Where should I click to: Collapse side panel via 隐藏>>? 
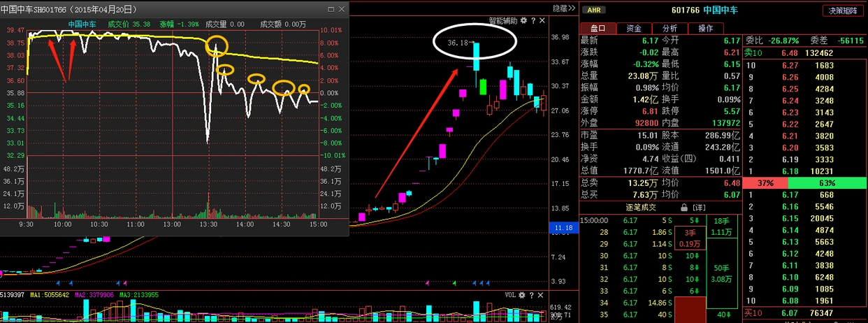tap(563, 9)
